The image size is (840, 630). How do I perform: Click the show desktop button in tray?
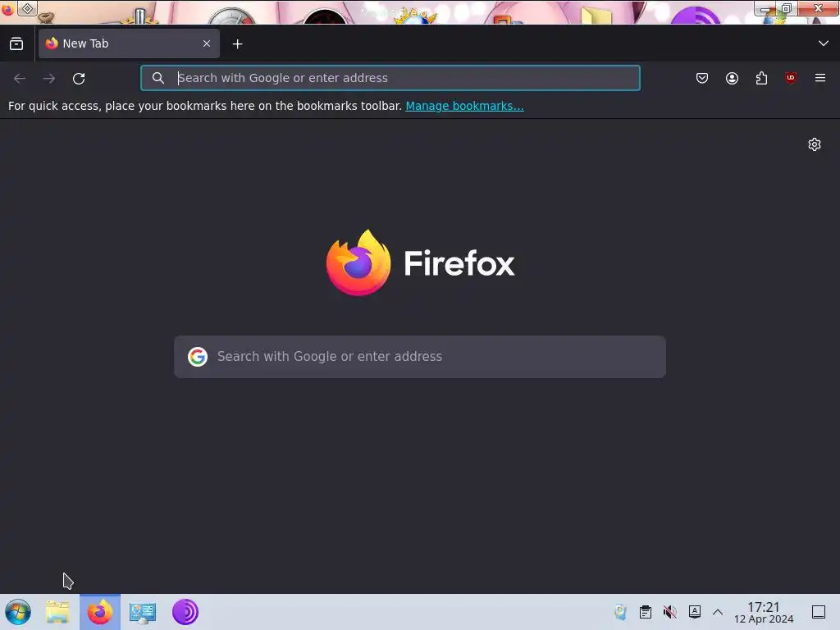(819, 612)
